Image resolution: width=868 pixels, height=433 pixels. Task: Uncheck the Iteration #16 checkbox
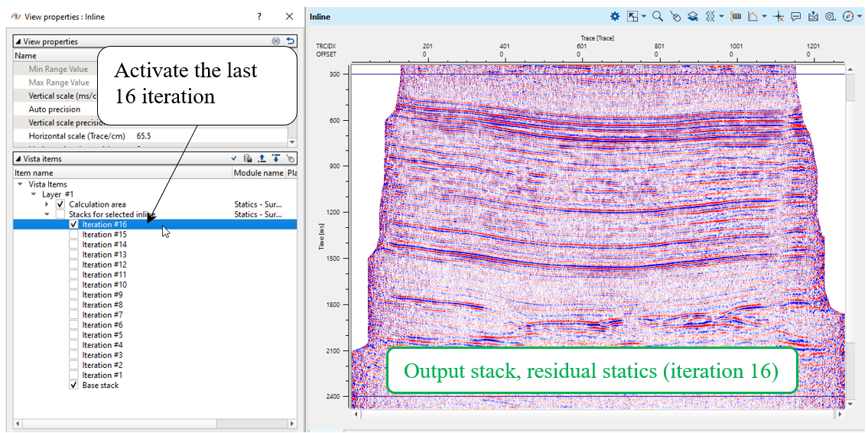(74, 225)
